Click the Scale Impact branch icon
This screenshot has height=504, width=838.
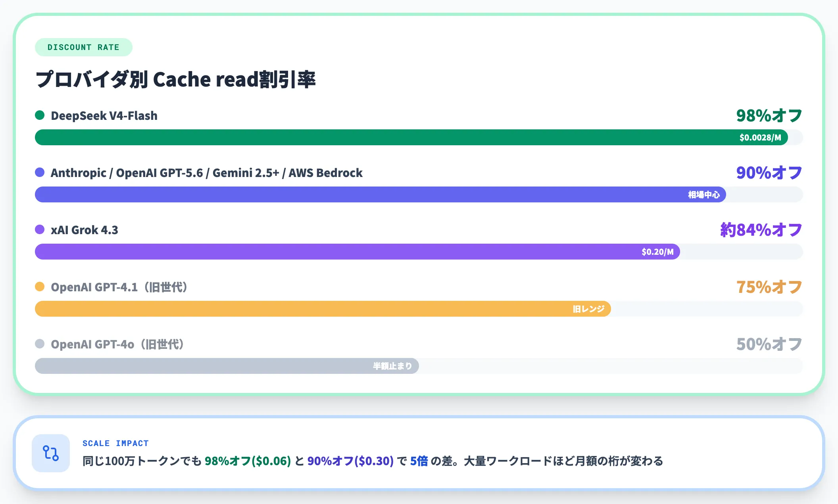(51, 453)
